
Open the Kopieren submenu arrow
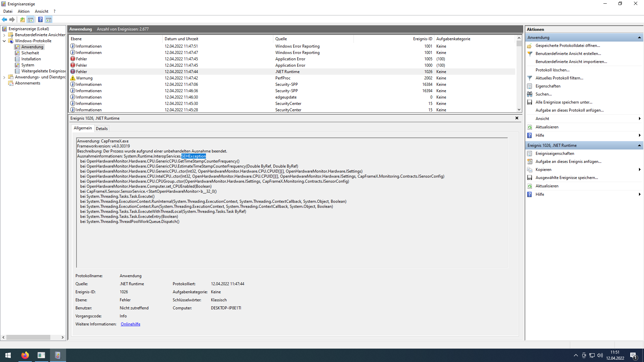(x=639, y=170)
